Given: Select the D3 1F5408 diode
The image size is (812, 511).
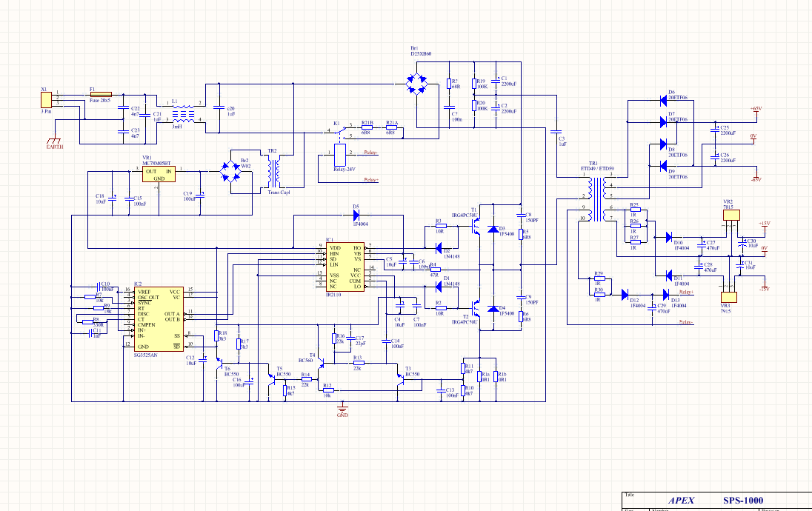Looking at the screenshot, I should click(493, 229).
